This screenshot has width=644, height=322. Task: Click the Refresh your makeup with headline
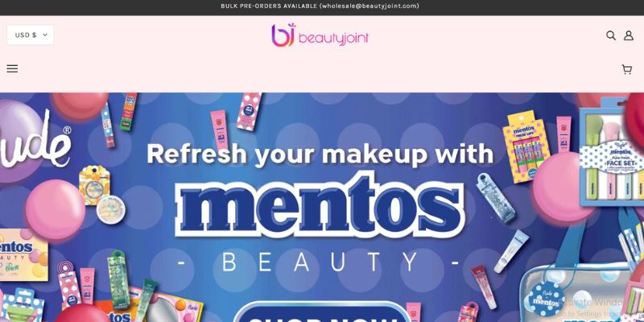point(320,155)
